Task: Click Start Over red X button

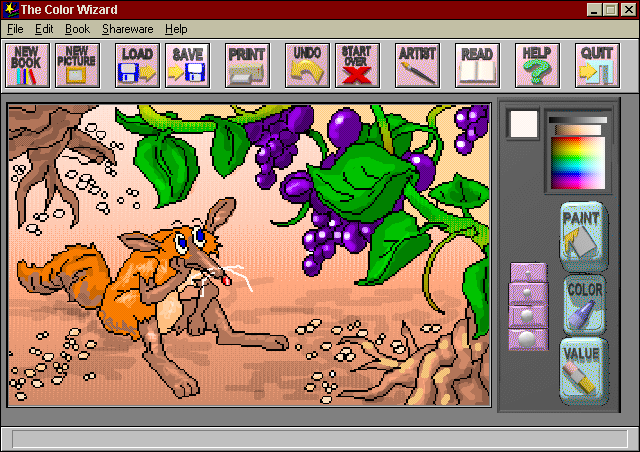Action: point(357,65)
